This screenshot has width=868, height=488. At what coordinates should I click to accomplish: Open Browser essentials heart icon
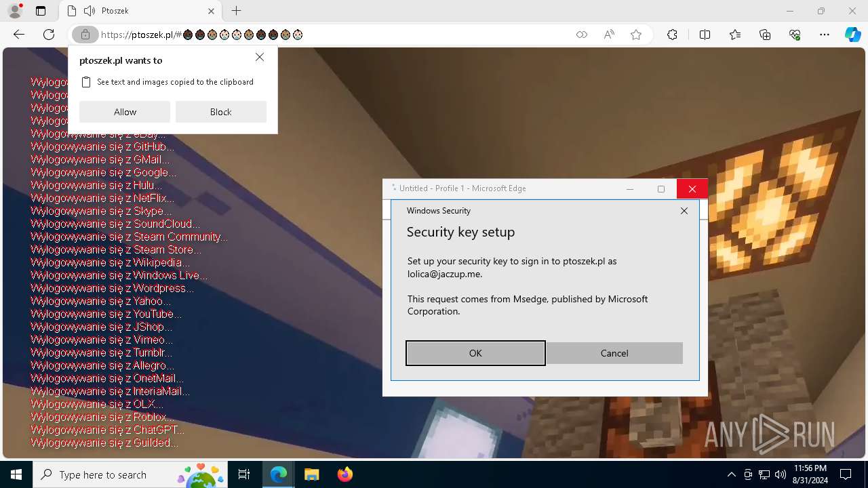(795, 35)
